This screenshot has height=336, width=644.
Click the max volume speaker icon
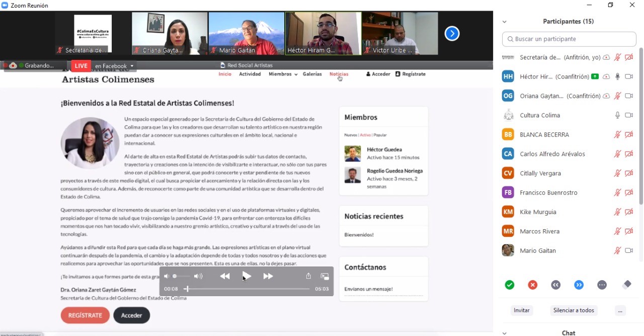tap(198, 276)
